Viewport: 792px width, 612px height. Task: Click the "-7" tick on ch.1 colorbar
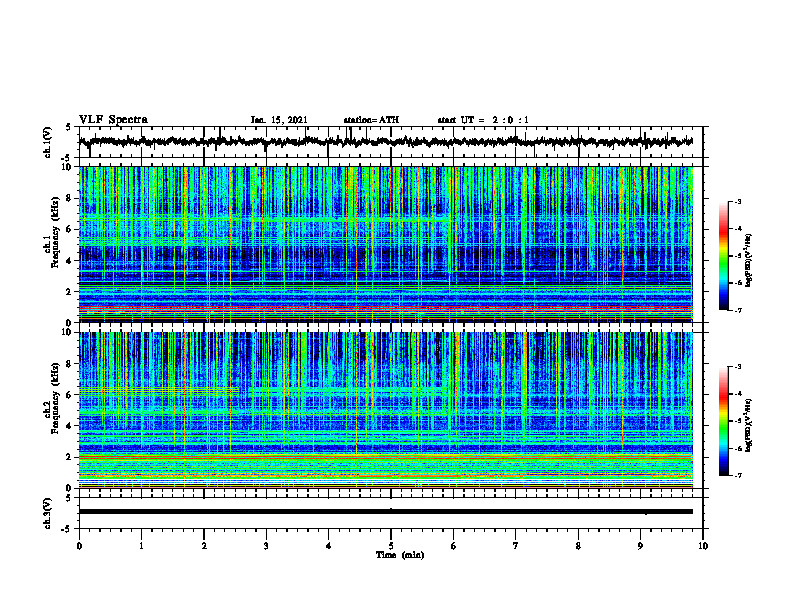click(738, 310)
